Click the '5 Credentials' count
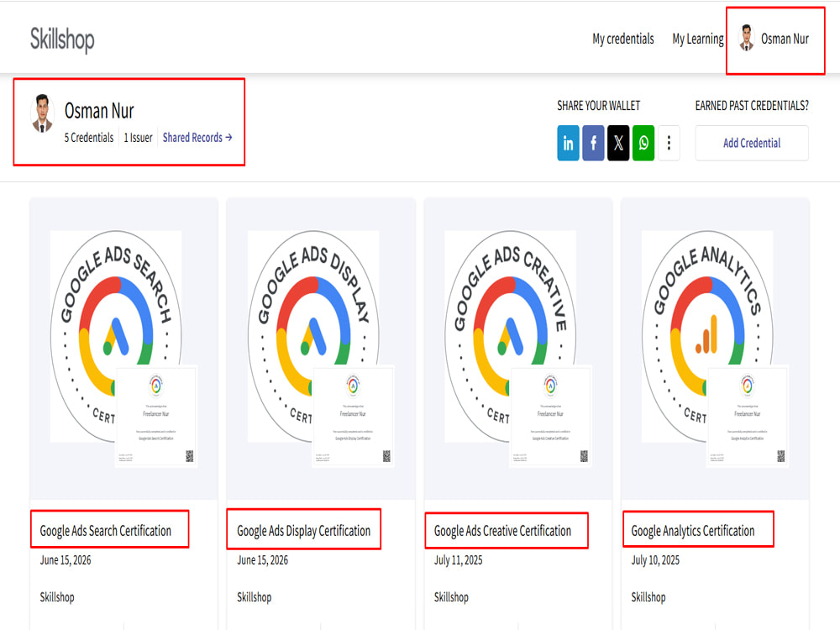840x630 pixels. [89, 138]
